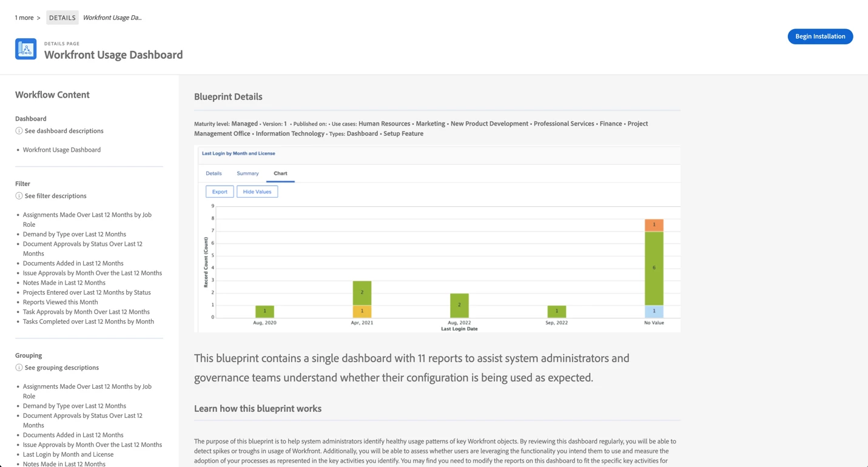The image size is (868, 467).
Task: Select the Chart tab in chart preview
Action: (280, 173)
